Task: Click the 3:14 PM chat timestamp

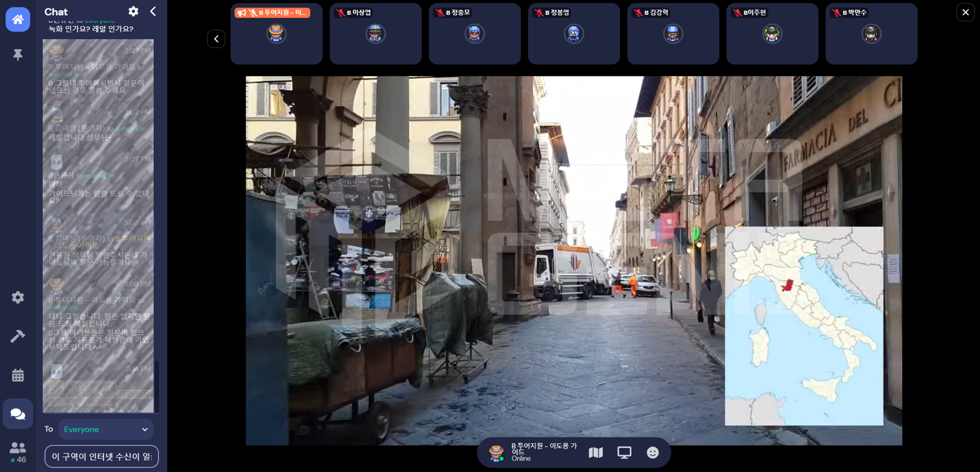Action: pyautogui.click(x=138, y=369)
